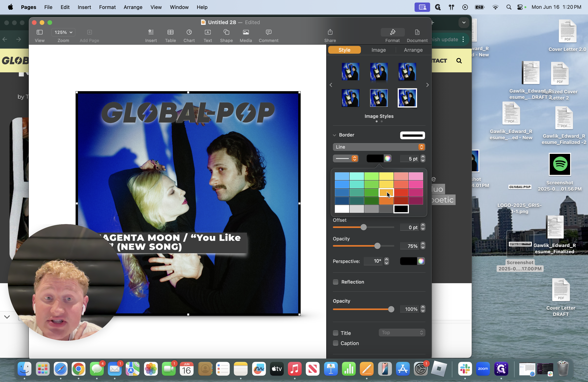Select Cover Letter DRAFT desktop file

coord(561,298)
